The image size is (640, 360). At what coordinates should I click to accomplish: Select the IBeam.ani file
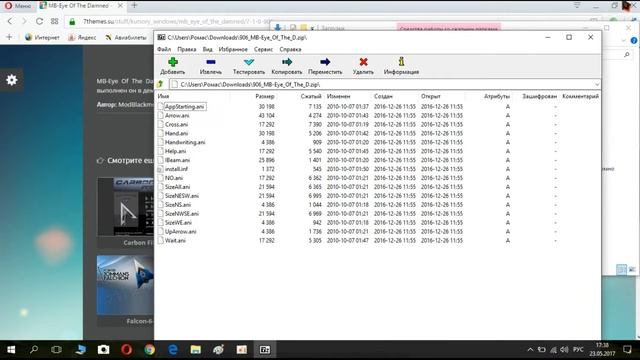[177, 160]
